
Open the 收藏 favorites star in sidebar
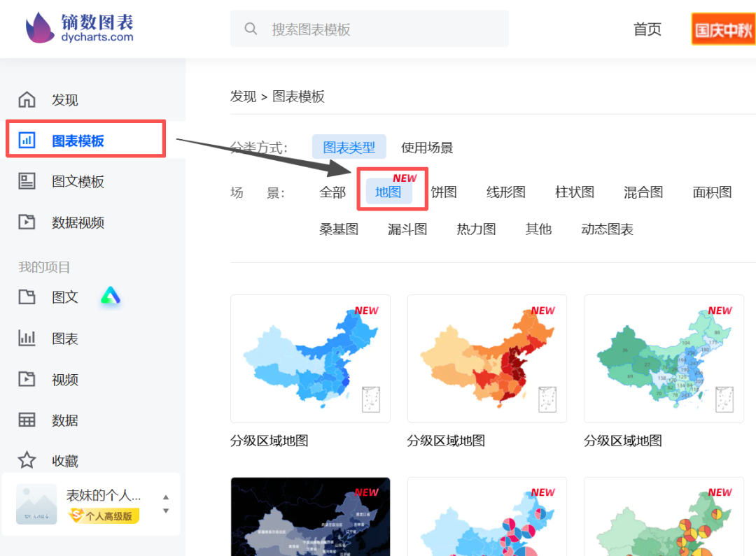[x=64, y=460]
